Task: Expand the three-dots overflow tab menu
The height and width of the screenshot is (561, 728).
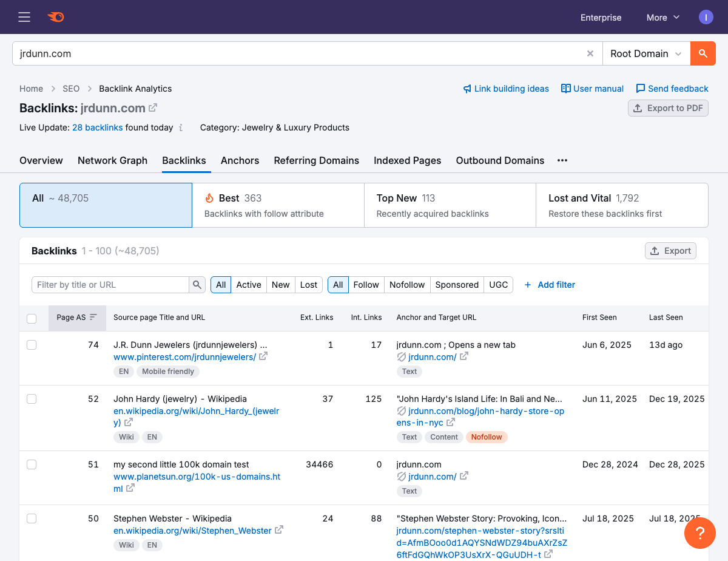Action: point(562,160)
